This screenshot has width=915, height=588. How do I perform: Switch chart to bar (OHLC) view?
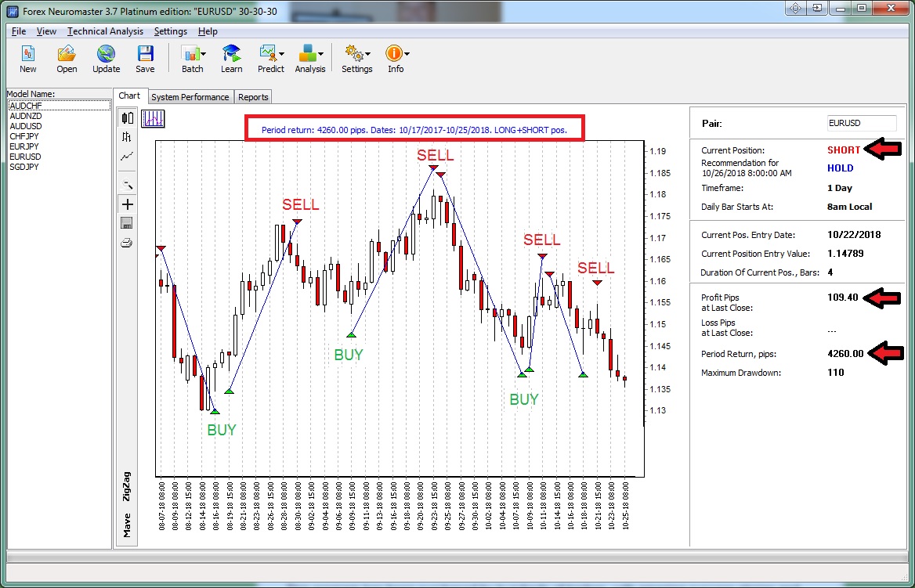point(127,137)
